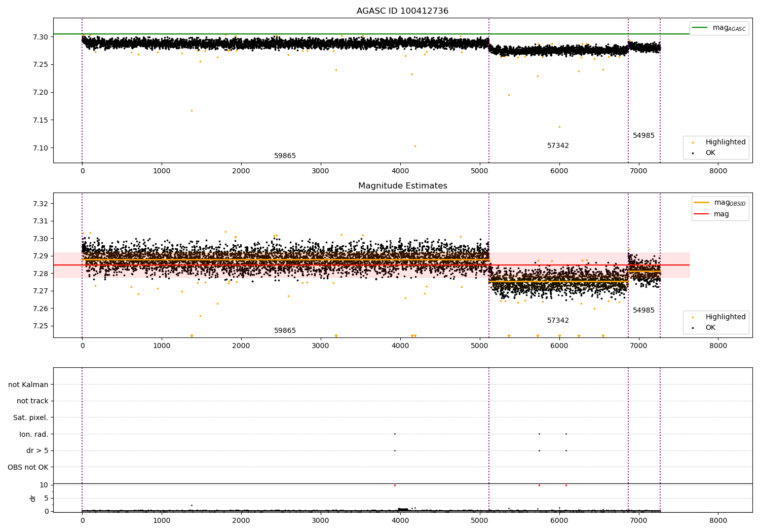Select Highlighted marker in top plot legend

(x=693, y=142)
